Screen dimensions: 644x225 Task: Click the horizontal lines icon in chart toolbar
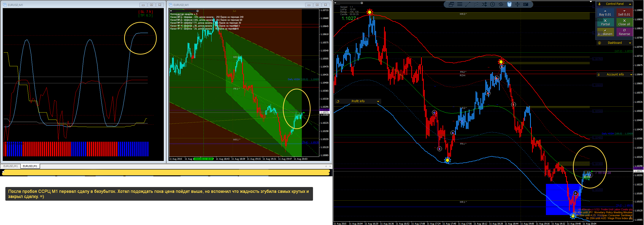(x=460, y=4)
